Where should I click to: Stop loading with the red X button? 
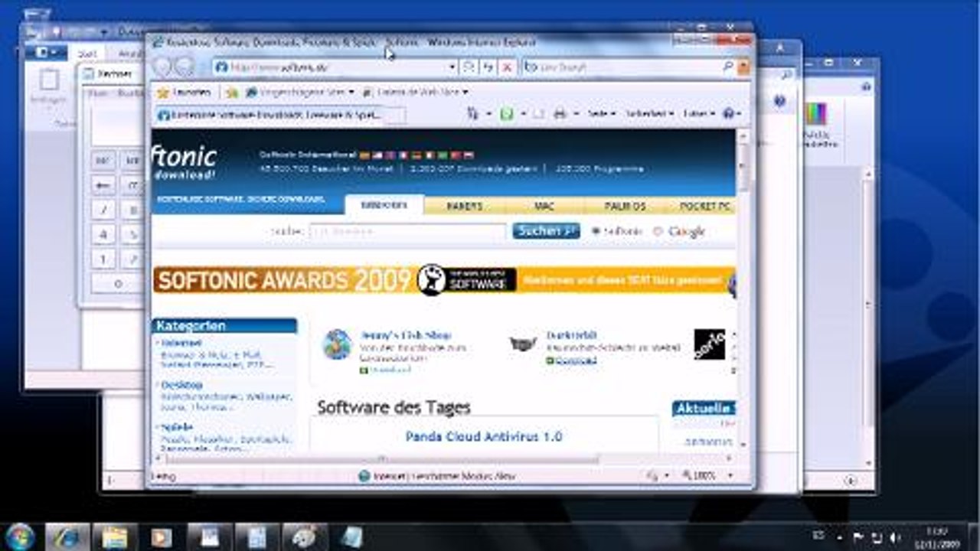tap(506, 67)
